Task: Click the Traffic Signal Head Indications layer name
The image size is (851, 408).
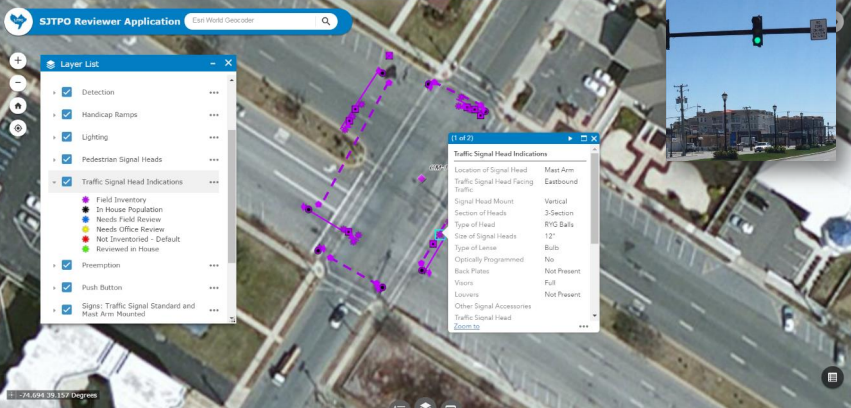Action: tap(132, 182)
